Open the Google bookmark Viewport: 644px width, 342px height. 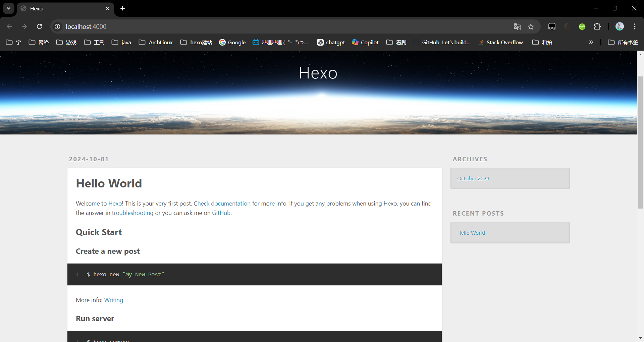pyautogui.click(x=232, y=42)
